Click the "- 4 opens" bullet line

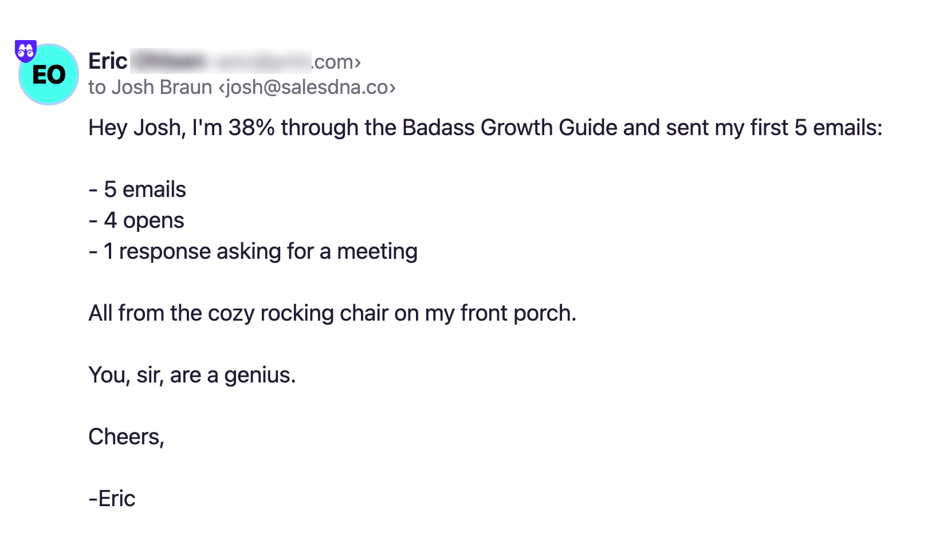coord(136,221)
